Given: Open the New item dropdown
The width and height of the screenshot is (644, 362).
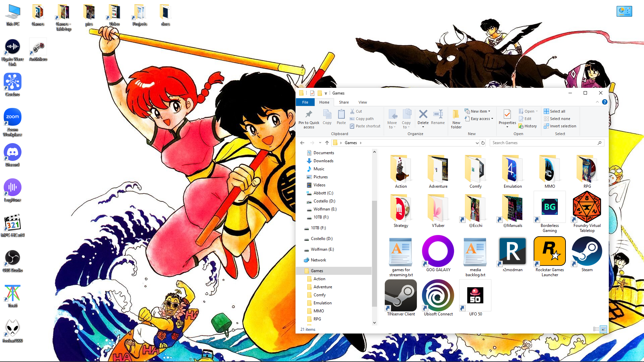Looking at the screenshot, I should (x=477, y=111).
